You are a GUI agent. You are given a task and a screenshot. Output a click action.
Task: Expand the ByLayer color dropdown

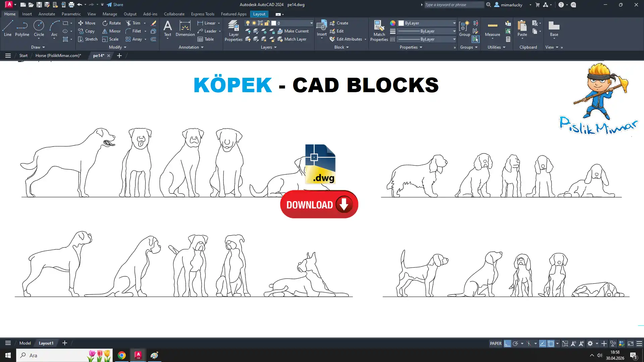tap(454, 23)
